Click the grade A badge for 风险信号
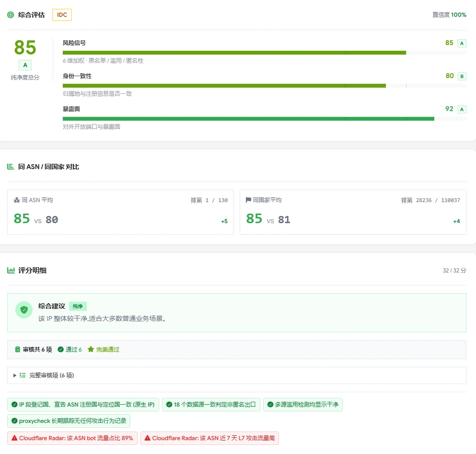The width and height of the screenshot is (476, 454). click(462, 43)
